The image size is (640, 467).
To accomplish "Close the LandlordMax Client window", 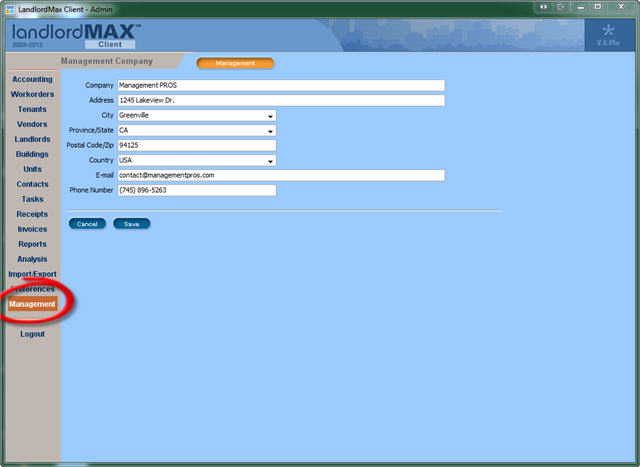I will 621,7.
